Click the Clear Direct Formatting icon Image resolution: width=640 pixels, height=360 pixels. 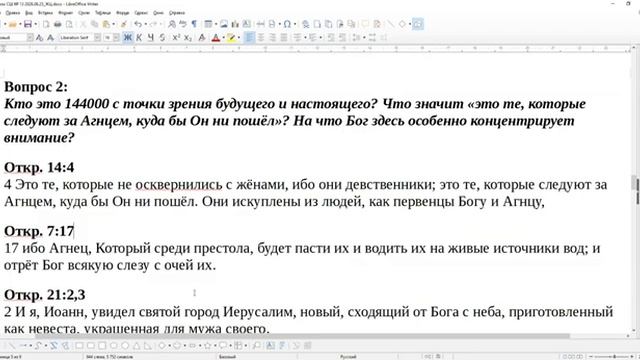click(x=202, y=38)
